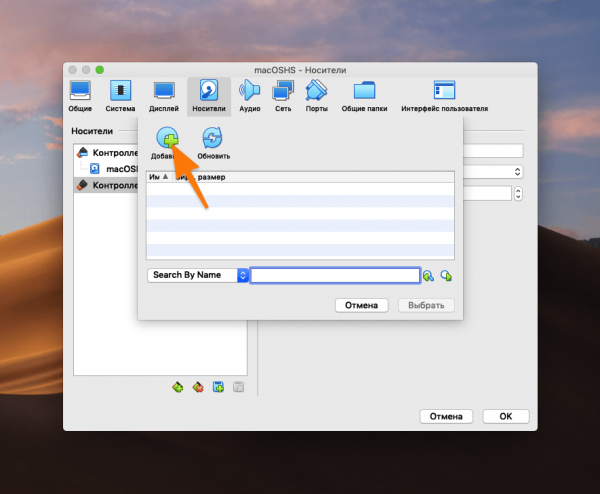
Task: Open the Система settings section
Action: point(120,96)
